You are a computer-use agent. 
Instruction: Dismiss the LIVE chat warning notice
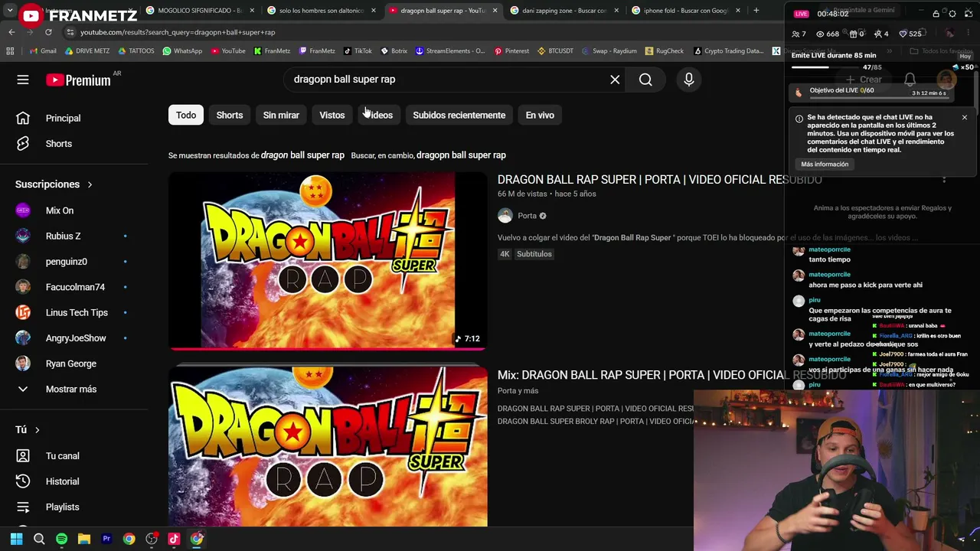(x=964, y=118)
